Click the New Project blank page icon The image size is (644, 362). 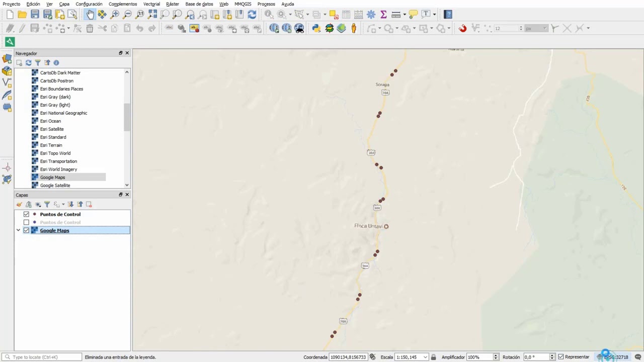pyautogui.click(x=10, y=14)
